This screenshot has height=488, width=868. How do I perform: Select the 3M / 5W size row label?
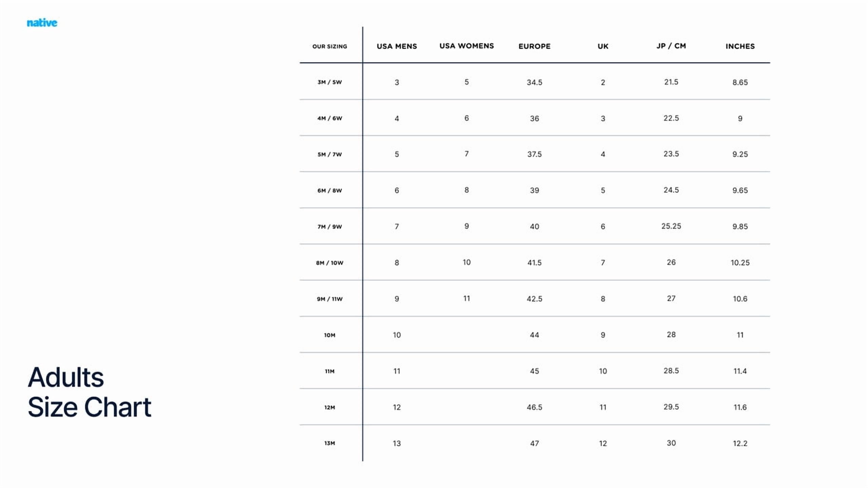(x=330, y=82)
